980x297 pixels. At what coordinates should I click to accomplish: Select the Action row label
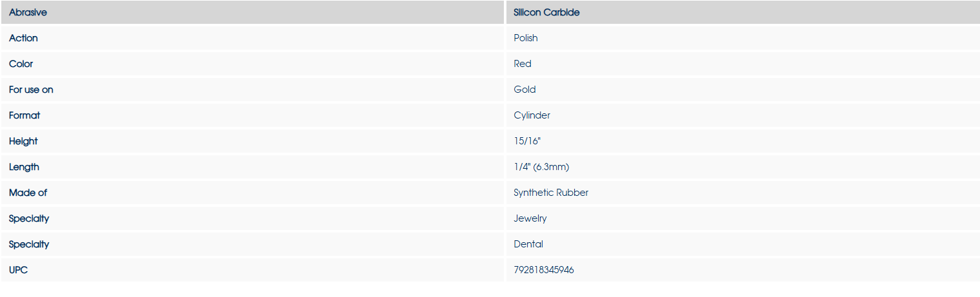click(x=23, y=38)
